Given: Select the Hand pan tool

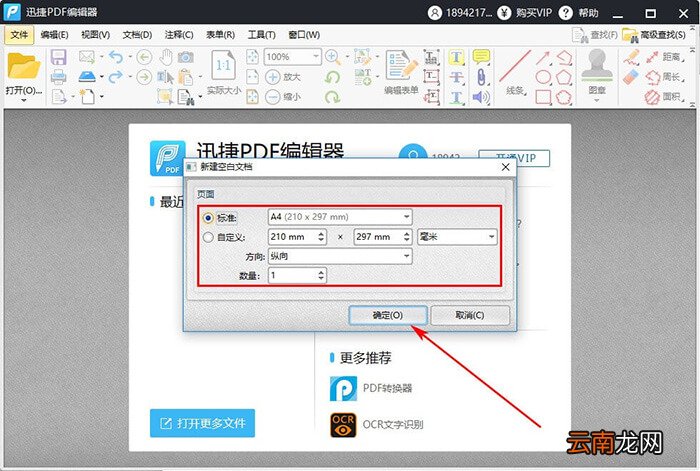Looking at the screenshot, I should click(x=166, y=57).
